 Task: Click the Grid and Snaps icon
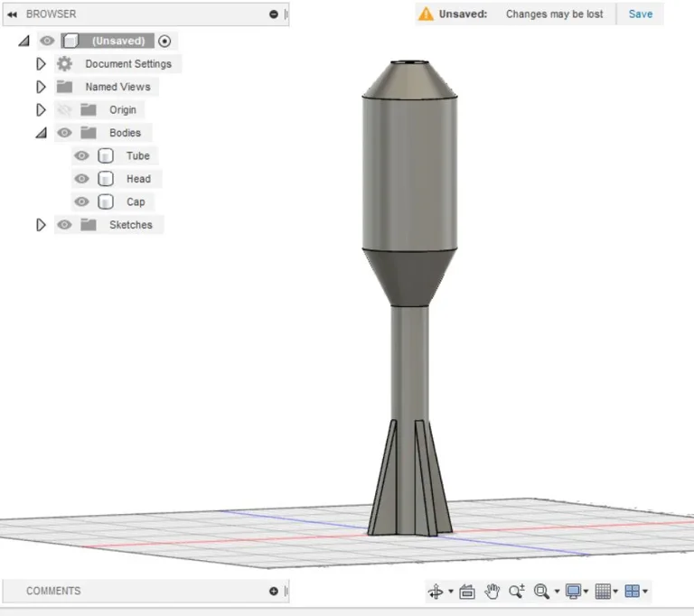pyautogui.click(x=605, y=592)
